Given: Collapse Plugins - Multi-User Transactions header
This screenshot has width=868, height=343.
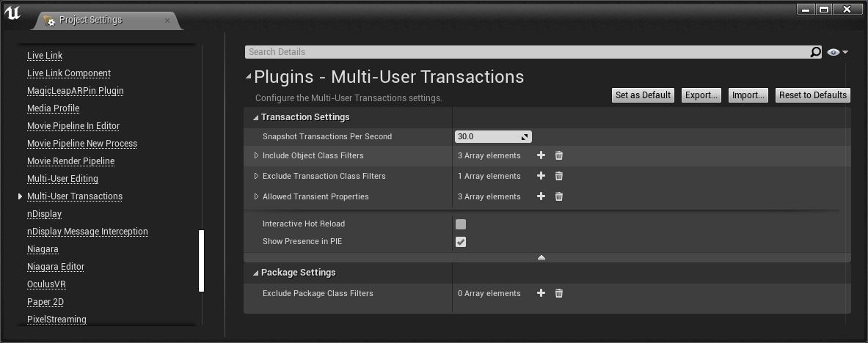Looking at the screenshot, I should (249, 77).
